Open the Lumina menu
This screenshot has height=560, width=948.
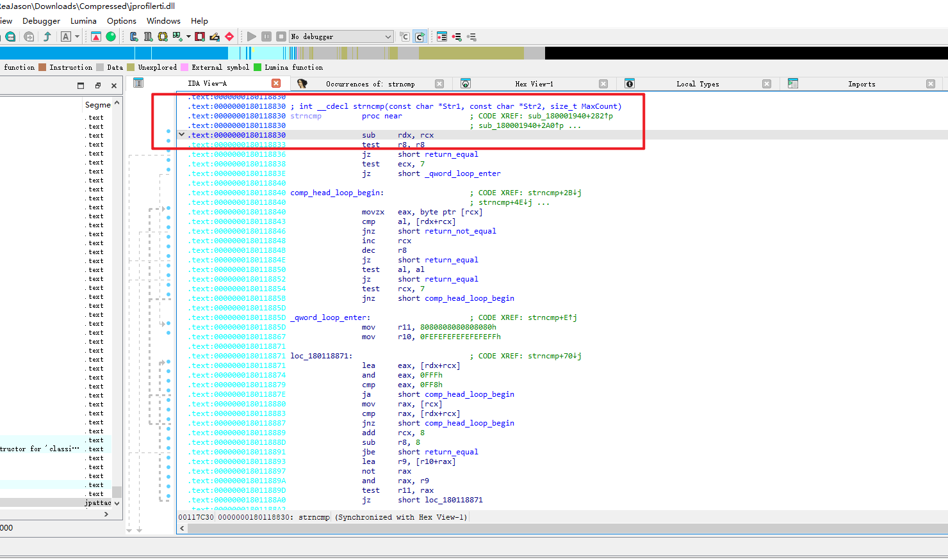(x=83, y=20)
